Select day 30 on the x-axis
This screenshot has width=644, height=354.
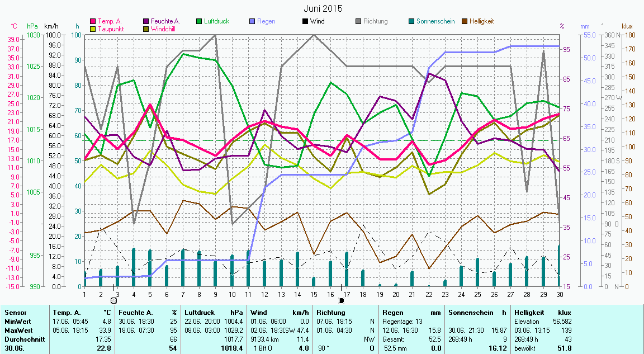tap(559, 294)
